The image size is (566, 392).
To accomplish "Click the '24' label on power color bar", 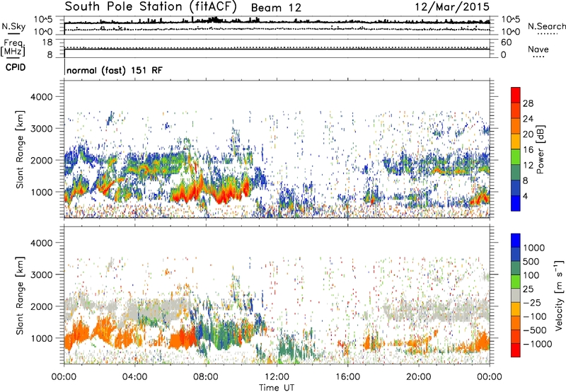I will coord(528,119).
